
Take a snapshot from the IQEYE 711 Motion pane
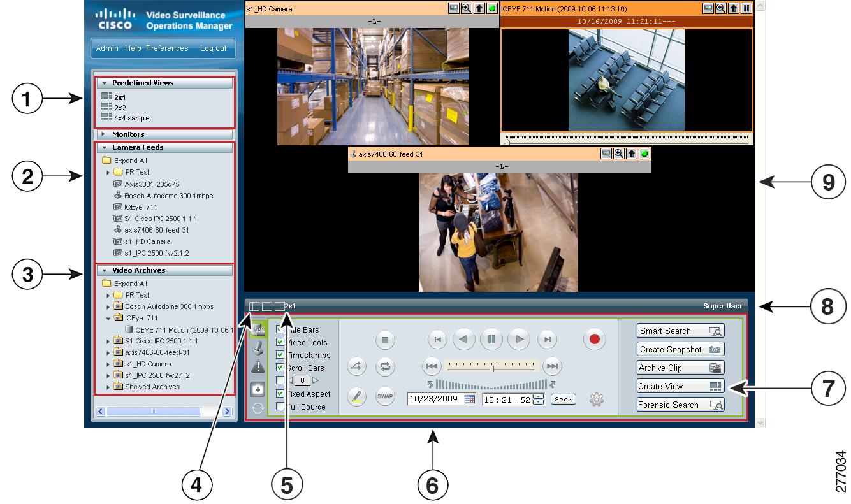[709, 8]
